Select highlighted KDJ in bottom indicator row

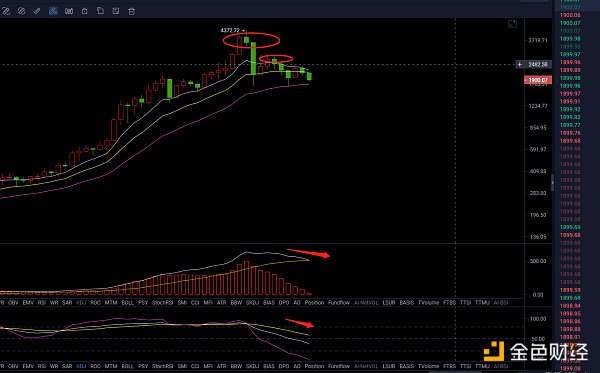point(81,366)
